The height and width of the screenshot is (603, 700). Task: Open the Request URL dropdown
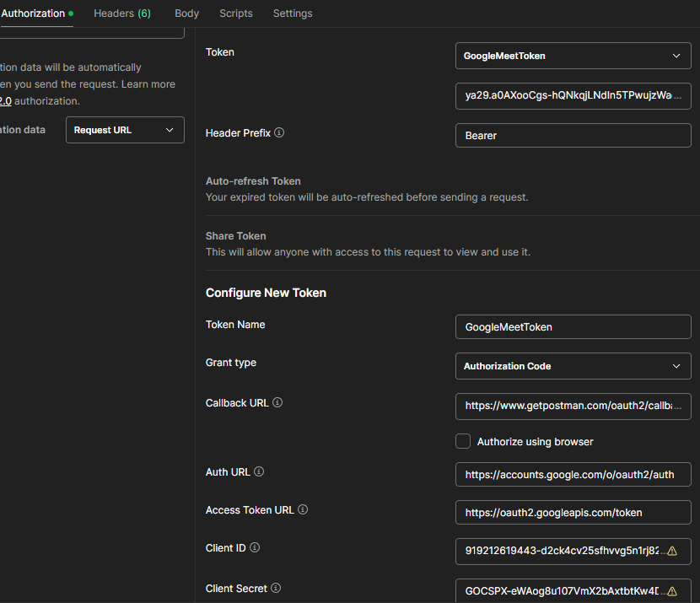(125, 130)
